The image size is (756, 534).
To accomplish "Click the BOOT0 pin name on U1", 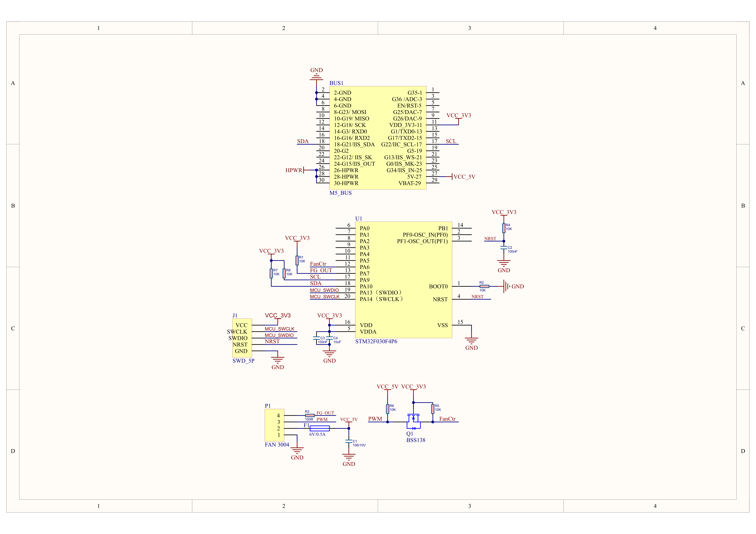I will click(x=438, y=286).
